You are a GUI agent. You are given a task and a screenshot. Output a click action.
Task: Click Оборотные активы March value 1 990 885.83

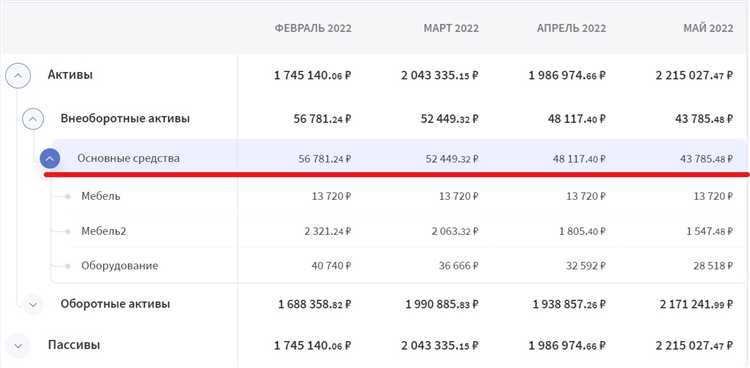point(442,304)
